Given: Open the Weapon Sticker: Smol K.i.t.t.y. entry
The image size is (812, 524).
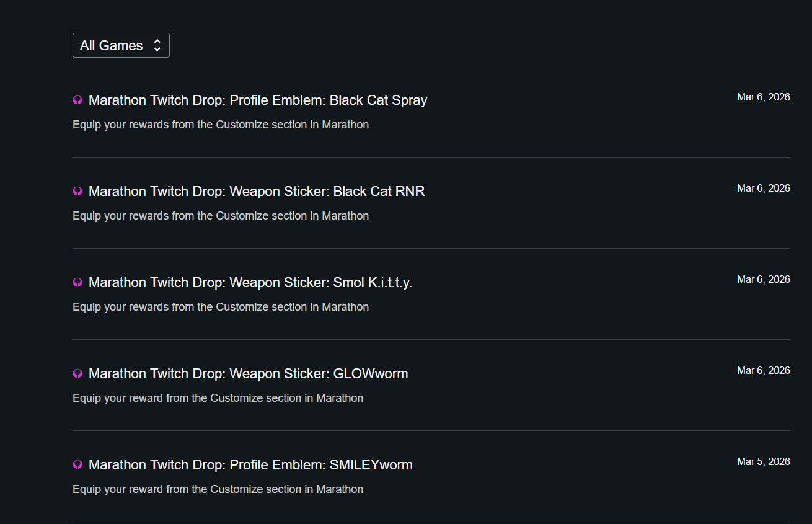Looking at the screenshot, I should tap(250, 283).
